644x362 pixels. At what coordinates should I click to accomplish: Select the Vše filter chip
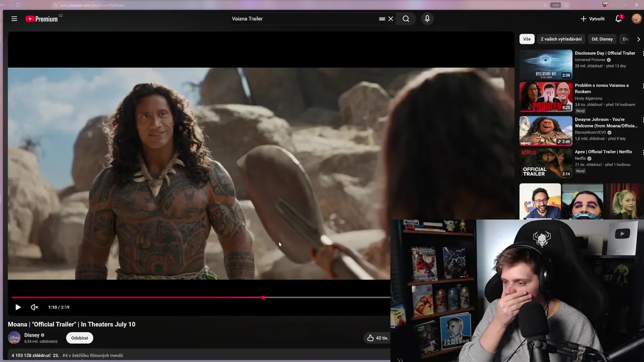527,39
